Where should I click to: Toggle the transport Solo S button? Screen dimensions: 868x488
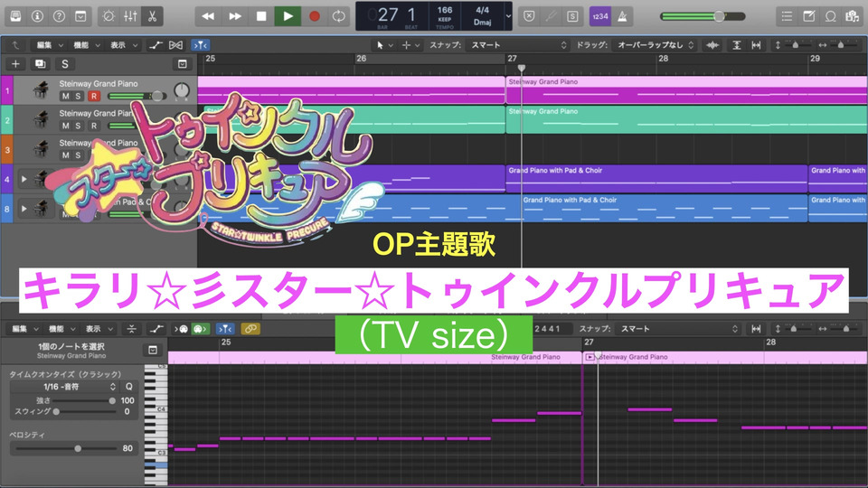coord(572,16)
